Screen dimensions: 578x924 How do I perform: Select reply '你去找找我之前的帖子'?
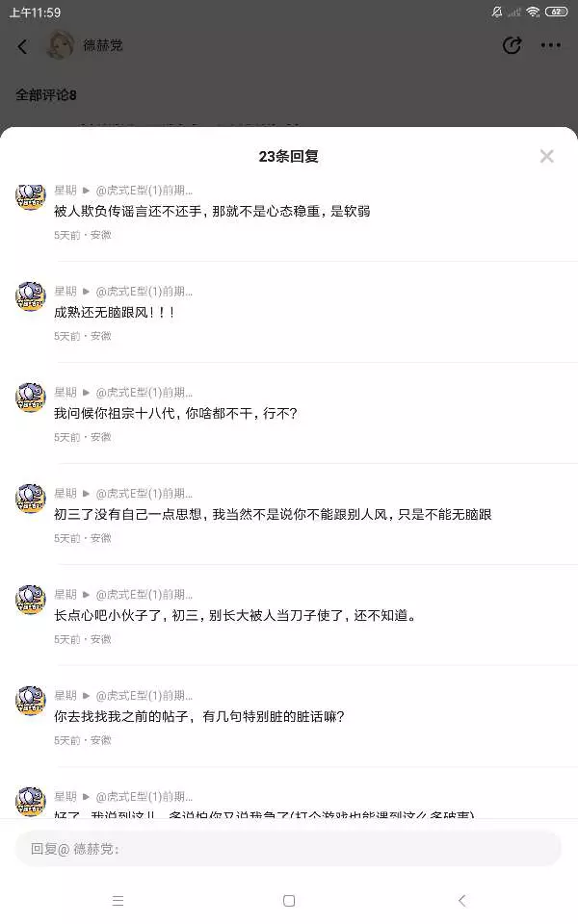[199, 717]
